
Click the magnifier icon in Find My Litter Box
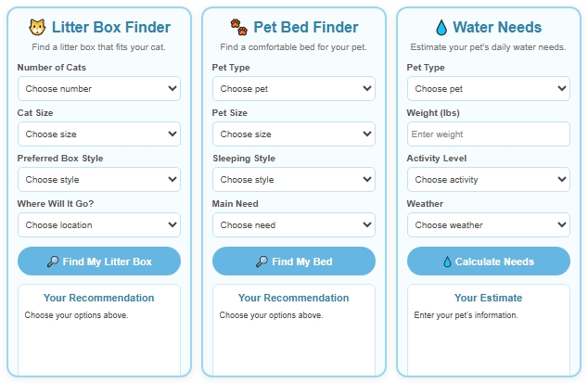pyautogui.click(x=53, y=262)
